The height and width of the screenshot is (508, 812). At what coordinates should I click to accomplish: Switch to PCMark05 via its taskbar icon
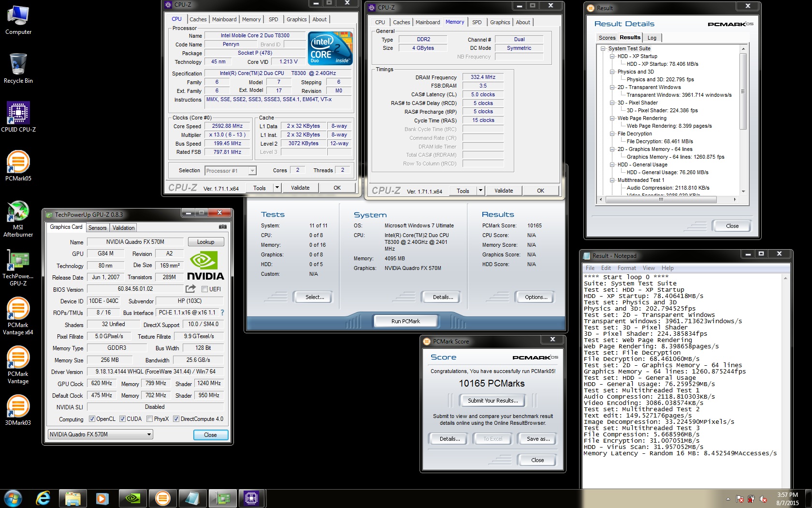[x=163, y=498]
